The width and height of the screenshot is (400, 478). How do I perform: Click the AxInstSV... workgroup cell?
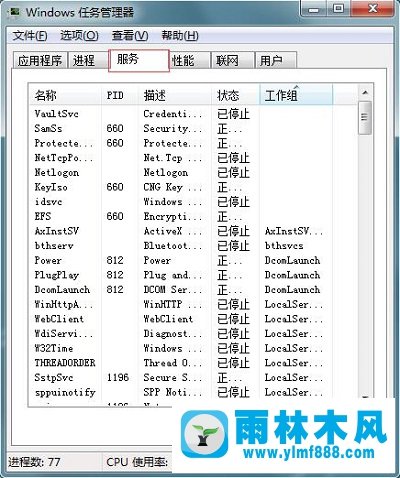point(294,231)
